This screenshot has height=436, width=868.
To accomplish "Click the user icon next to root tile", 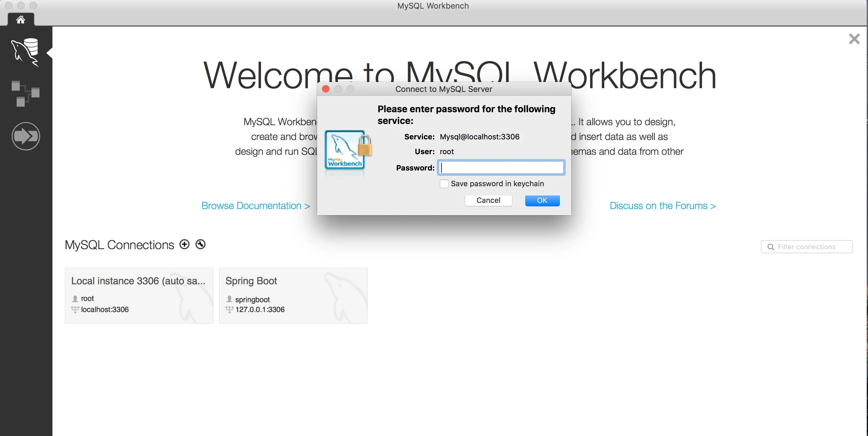I will (x=75, y=298).
